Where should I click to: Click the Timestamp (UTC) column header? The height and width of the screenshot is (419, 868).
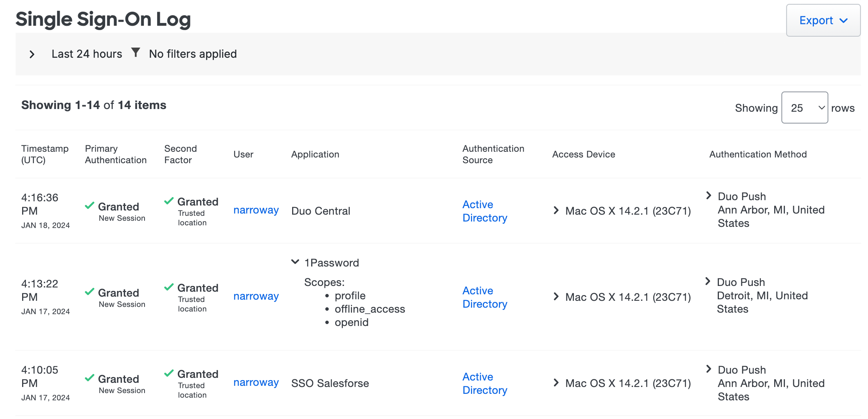coord(45,154)
